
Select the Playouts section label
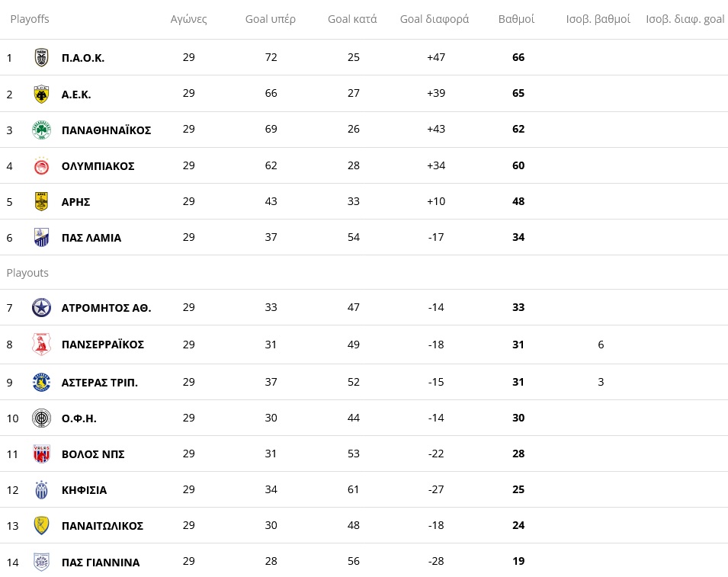point(27,272)
